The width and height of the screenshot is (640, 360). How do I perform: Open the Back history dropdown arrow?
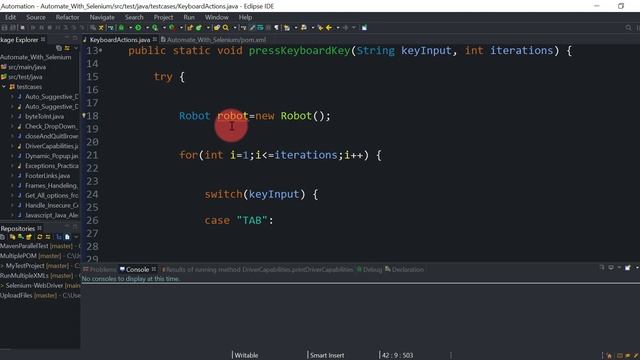click(x=338, y=28)
